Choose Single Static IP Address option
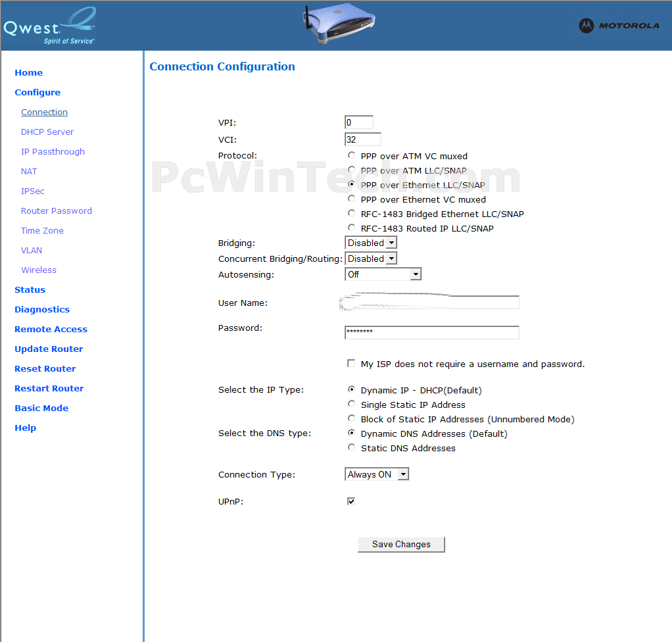 tap(351, 404)
